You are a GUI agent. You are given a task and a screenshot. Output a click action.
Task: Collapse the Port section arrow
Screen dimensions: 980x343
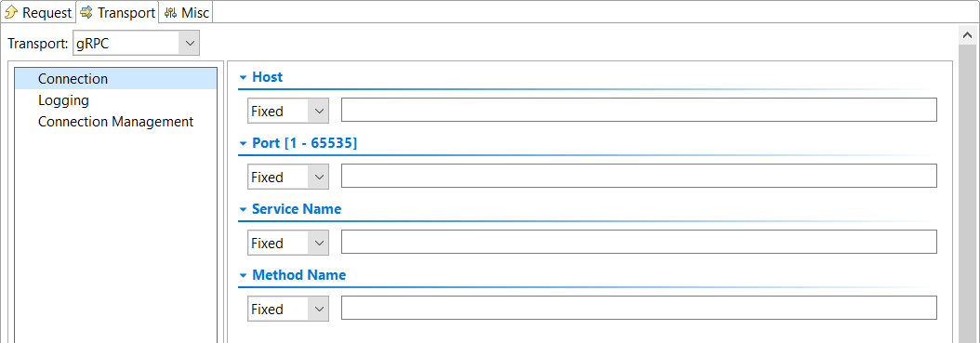[244, 143]
